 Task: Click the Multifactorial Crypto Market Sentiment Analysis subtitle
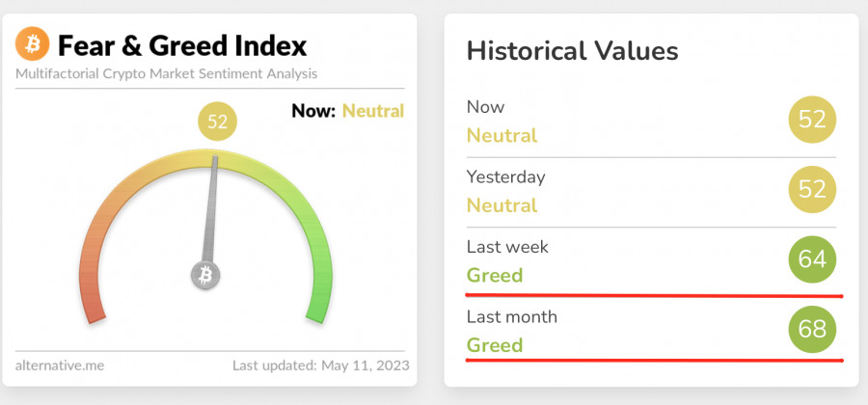coord(166,73)
